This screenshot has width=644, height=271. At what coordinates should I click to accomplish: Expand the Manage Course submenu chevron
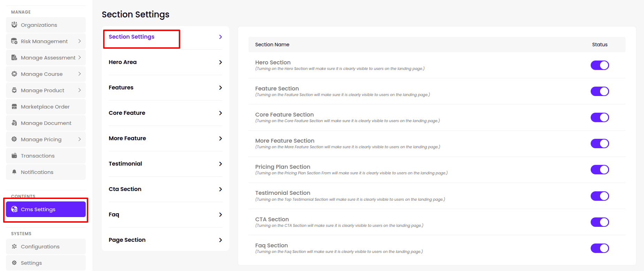pos(79,74)
